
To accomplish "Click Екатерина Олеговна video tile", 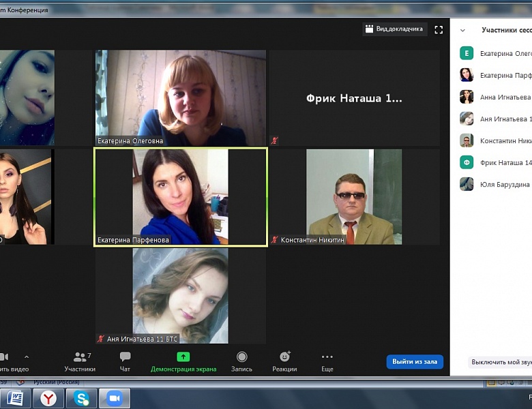I will 181,98.
